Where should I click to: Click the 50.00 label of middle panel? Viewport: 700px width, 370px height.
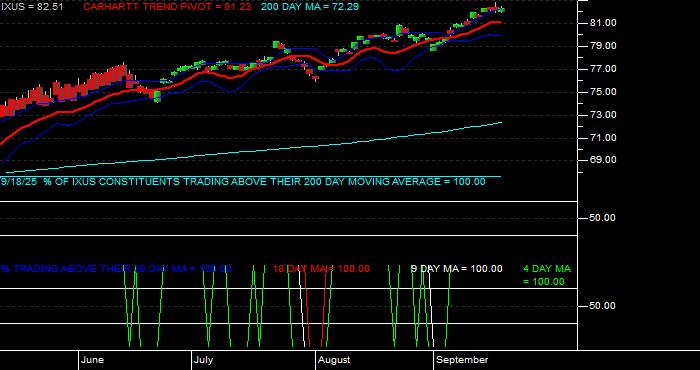tap(603, 218)
